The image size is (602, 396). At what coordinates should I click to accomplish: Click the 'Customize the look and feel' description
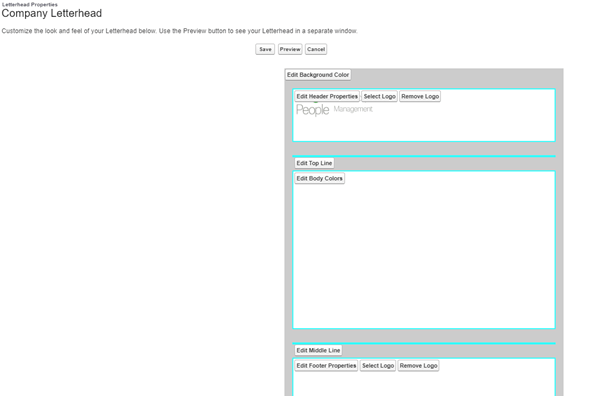click(x=179, y=31)
